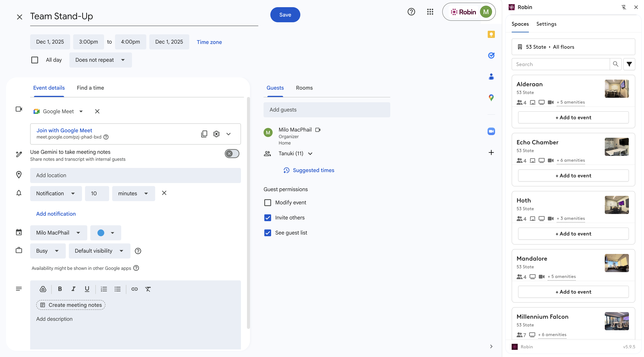Remove Google Meet conferencing
The image size is (644, 357).
(x=97, y=111)
